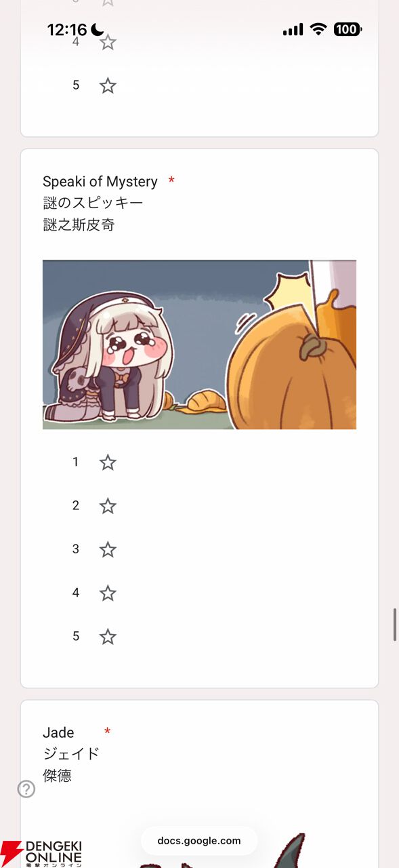Viewport: 399px width, 868px height.
Task: Tap the Wi-Fi status icon
Action: [x=318, y=29]
